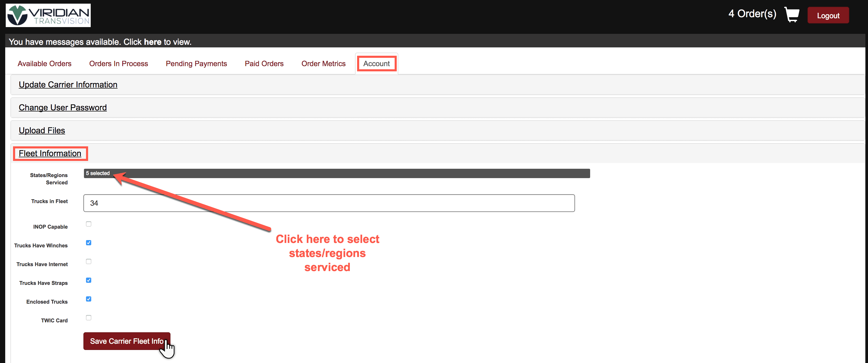
Task: Expand the Upload Files section
Action: coord(42,131)
